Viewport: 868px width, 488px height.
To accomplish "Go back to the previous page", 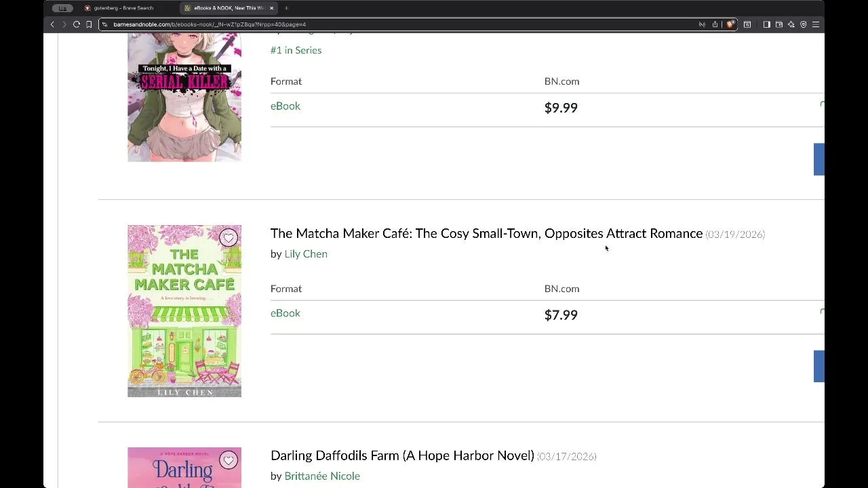I will pos(52,24).
